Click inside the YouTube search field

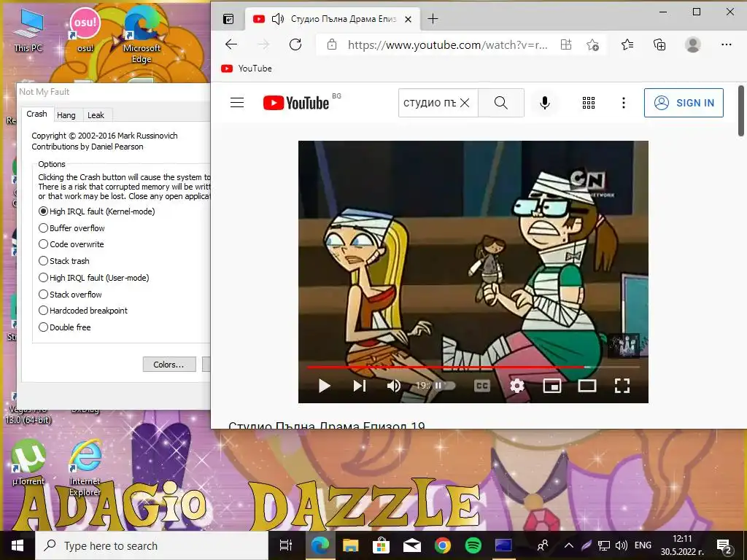(430, 103)
